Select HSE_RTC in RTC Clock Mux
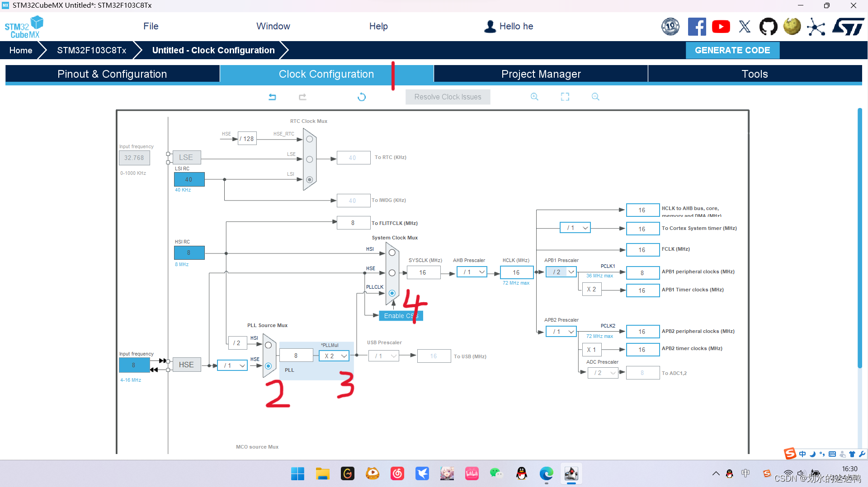Viewport: 868px width, 487px height. [310, 139]
